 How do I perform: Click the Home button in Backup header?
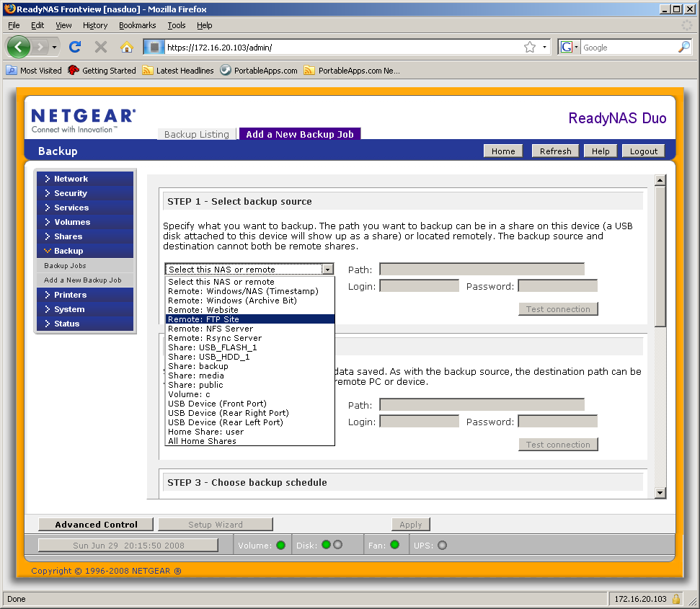[x=503, y=151]
